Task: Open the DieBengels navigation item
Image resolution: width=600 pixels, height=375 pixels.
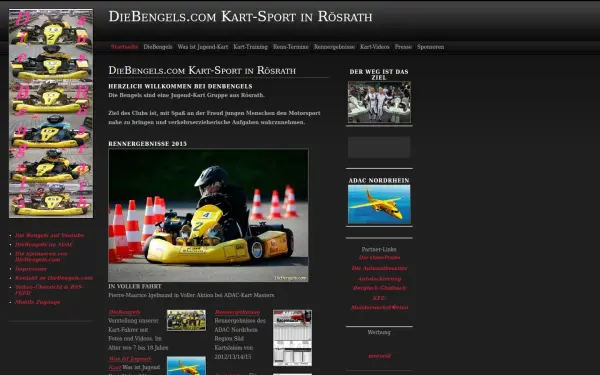Action: pyautogui.click(x=158, y=47)
